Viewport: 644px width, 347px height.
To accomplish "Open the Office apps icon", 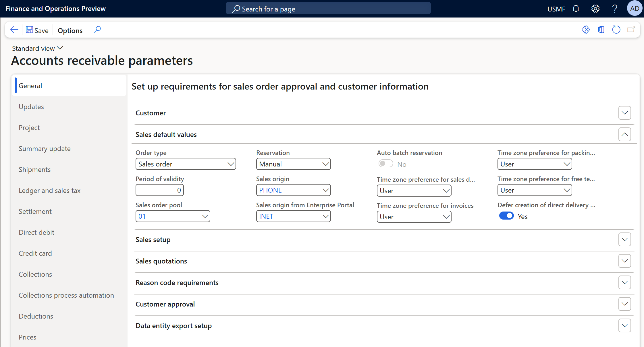I will tap(601, 30).
